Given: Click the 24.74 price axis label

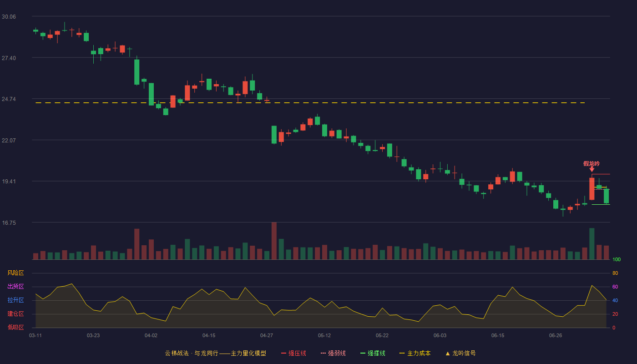Looking at the screenshot, I should [x=9, y=99].
